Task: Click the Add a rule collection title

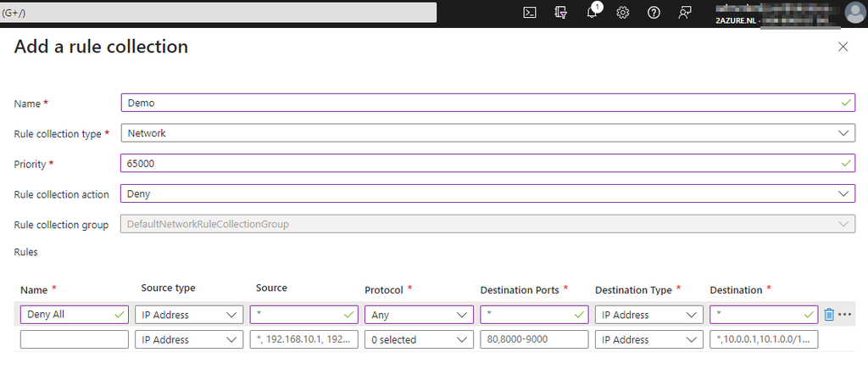Action: (x=101, y=47)
